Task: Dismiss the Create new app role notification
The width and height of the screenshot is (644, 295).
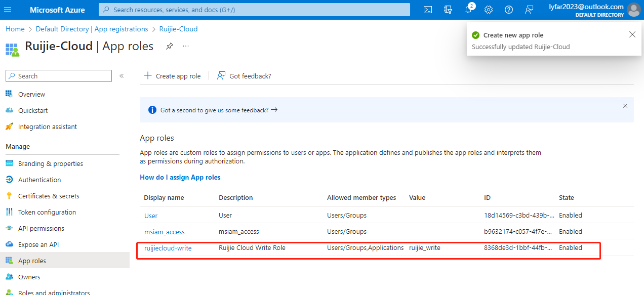Action: click(x=632, y=34)
